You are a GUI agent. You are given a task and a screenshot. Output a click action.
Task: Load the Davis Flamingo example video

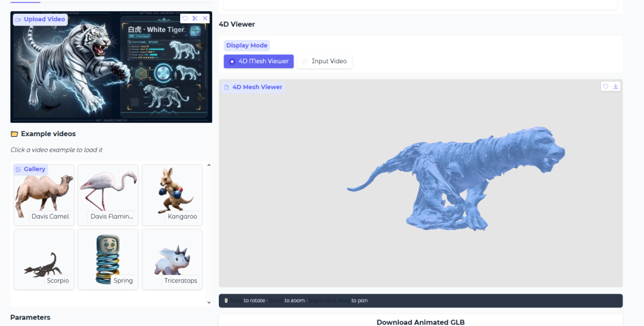click(x=108, y=195)
